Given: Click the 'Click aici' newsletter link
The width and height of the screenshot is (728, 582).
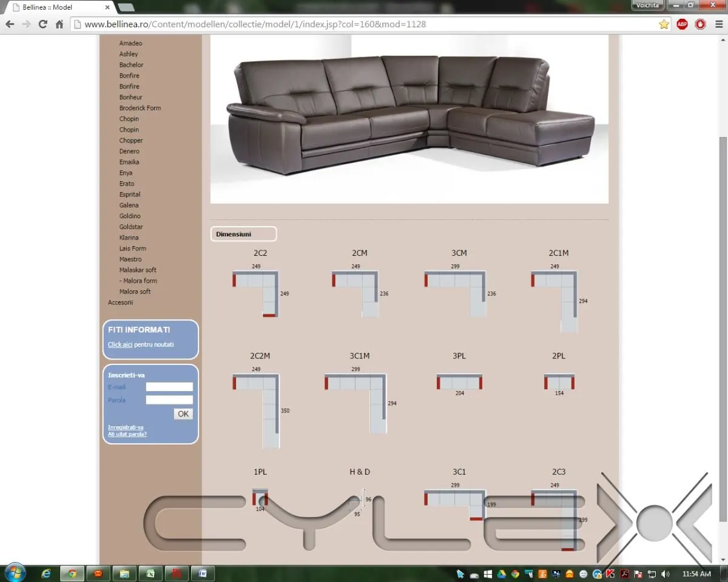Looking at the screenshot, I should 120,344.
